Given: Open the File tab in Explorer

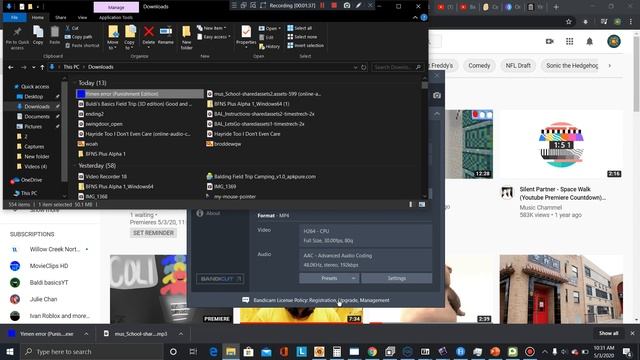Looking at the screenshot, I should pyautogui.click(x=14, y=18).
